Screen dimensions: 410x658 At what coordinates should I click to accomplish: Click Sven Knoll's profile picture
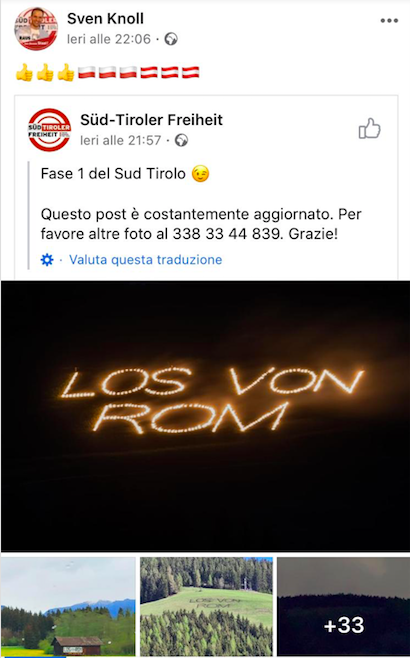[x=36, y=29]
